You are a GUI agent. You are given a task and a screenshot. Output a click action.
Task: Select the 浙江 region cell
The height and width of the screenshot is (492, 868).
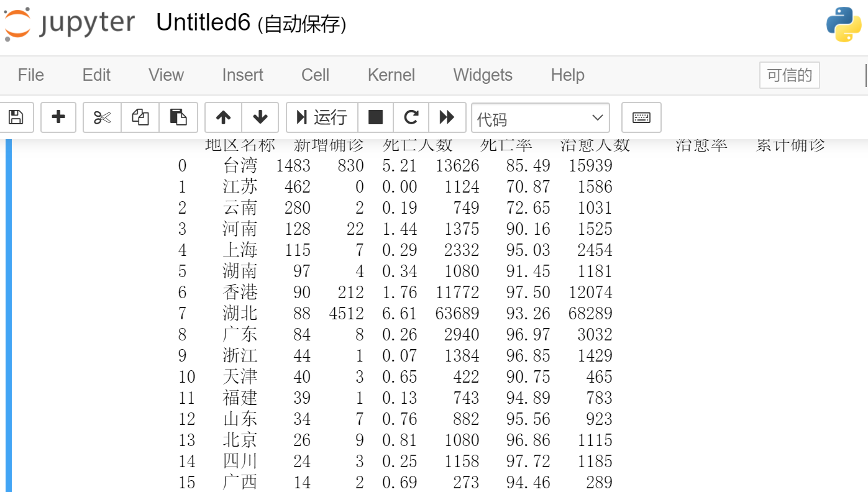[x=240, y=355]
